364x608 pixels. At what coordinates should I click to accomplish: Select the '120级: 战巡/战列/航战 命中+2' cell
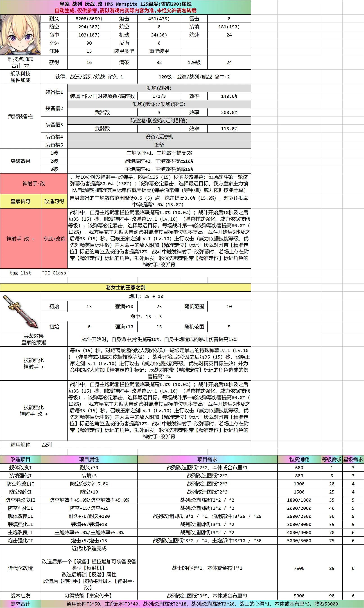click(x=194, y=77)
